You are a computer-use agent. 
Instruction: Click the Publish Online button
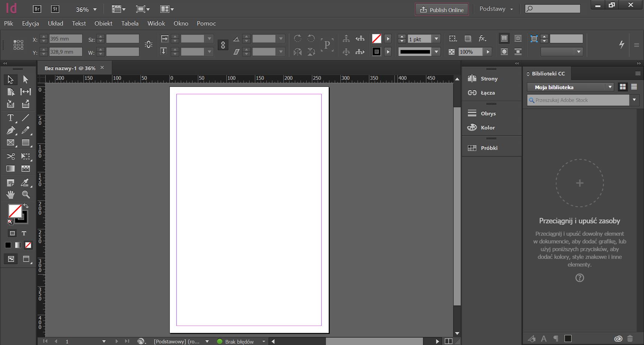coord(442,10)
